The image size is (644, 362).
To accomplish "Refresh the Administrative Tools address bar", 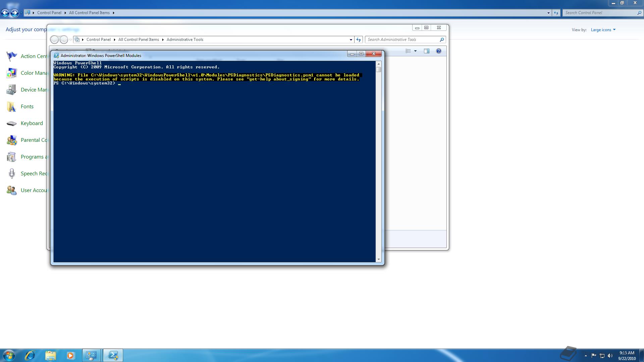I will pyautogui.click(x=359, y=40).
